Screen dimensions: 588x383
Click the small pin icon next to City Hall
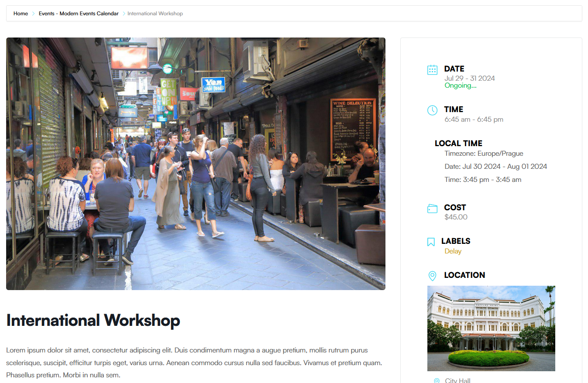point(437,381)
